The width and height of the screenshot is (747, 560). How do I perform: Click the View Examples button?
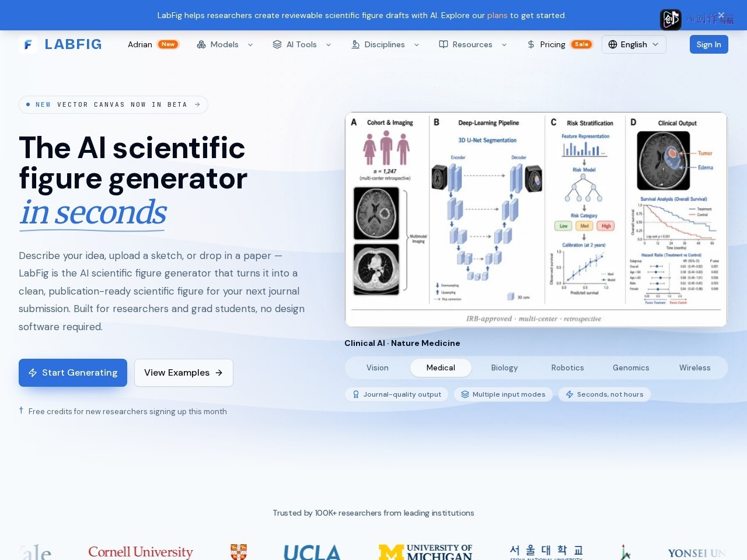(184, 373)
